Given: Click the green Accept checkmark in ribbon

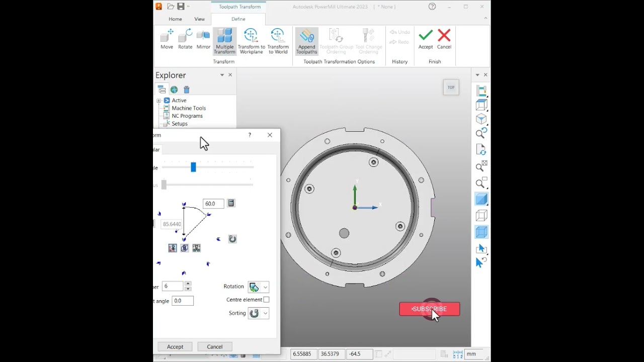Looking at the screenshot, I should click(426, 39).
